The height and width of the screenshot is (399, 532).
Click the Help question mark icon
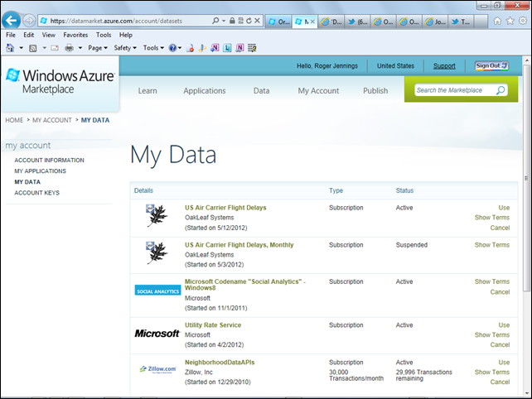(x=172, y=48)
